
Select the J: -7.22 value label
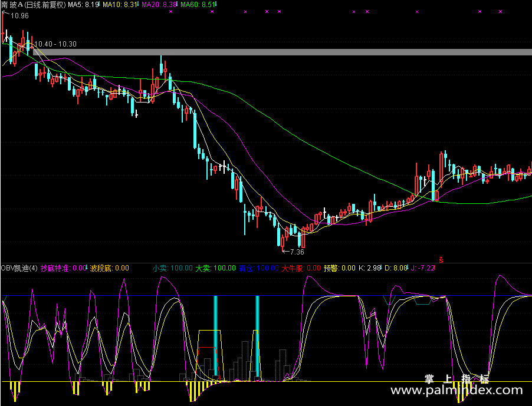pos(422,268)
